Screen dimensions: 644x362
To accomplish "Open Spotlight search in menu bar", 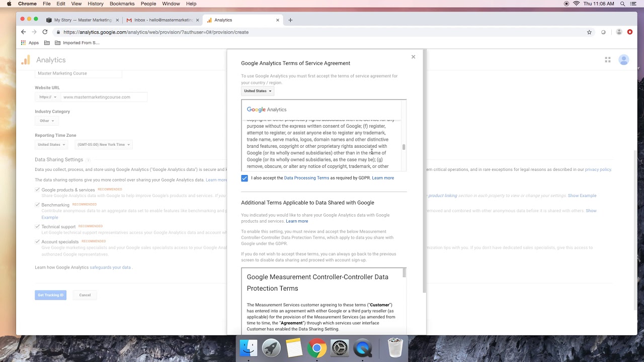I will tap(622, 4).
